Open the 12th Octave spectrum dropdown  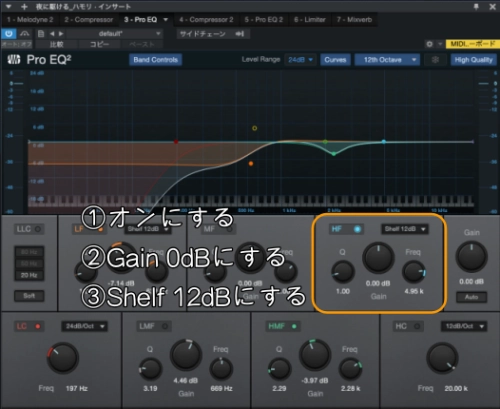[387, 60]
